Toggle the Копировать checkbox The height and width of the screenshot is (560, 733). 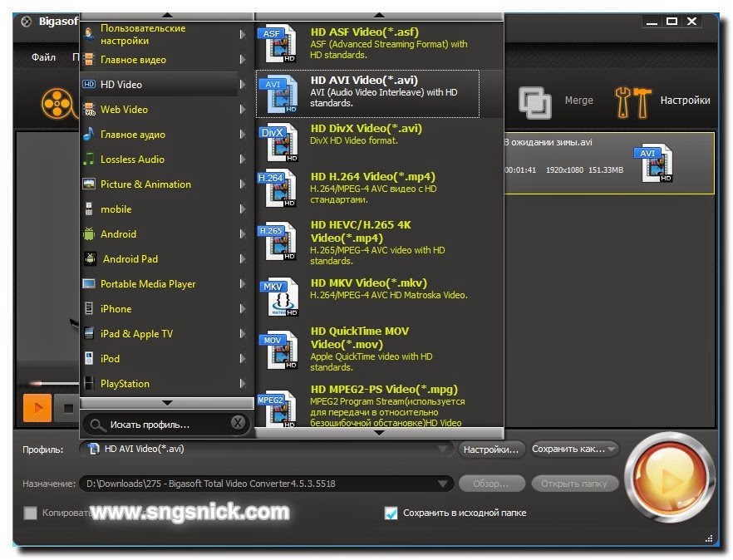[31, 513]
